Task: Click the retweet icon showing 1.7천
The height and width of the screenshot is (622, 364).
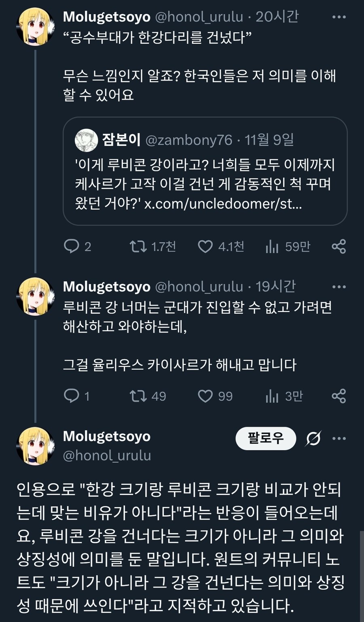Action: (138, 247)
